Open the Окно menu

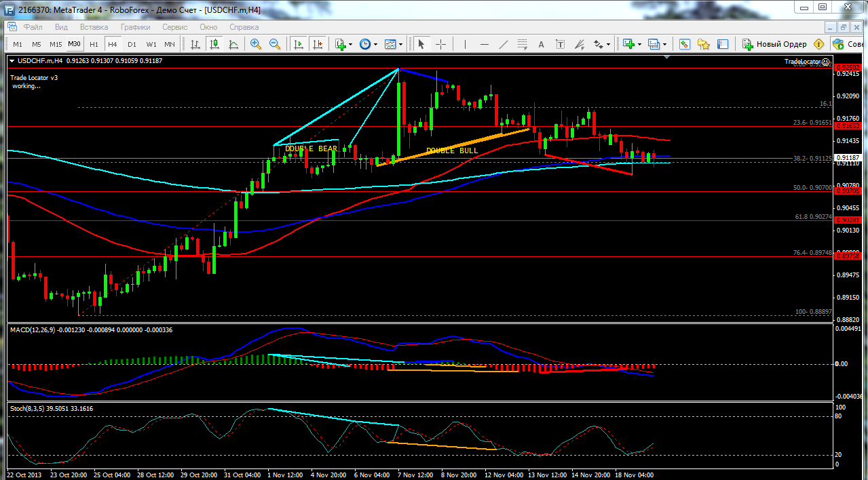click(x=208, y=27)
